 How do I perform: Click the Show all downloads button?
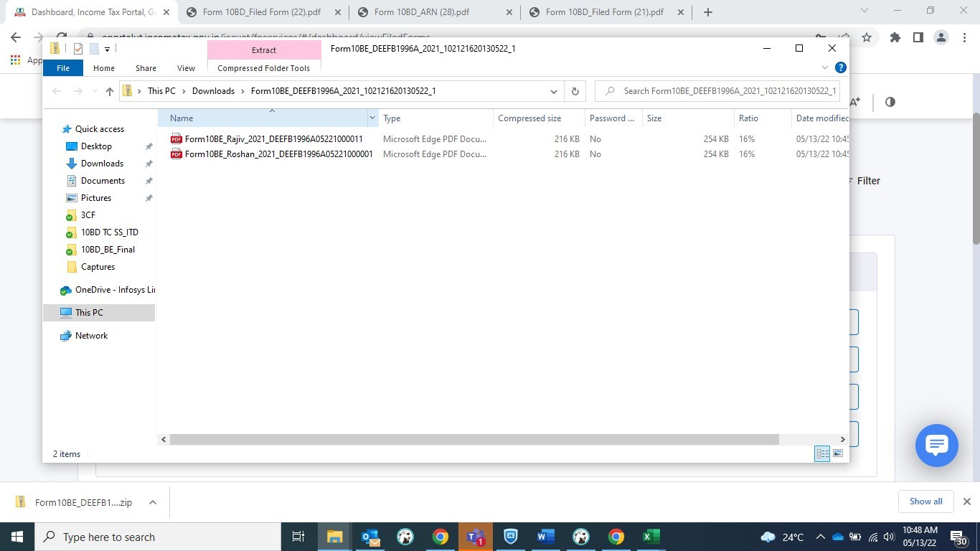[x=925, y=501]
